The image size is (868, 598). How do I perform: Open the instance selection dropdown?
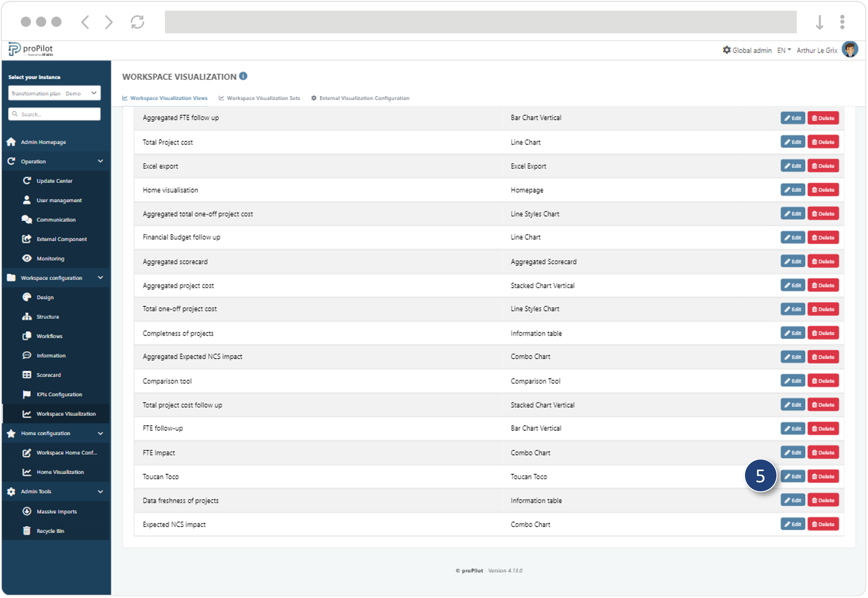pyautogui.click(x=54, y=93)
